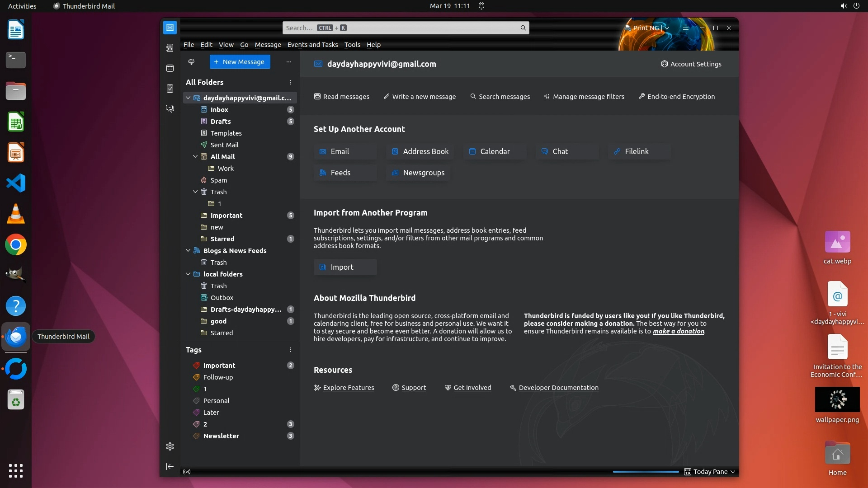The height and width of the screenshot is (488, 868).
Task: Collapse the All Mail folder
Action: coord(195,157)
